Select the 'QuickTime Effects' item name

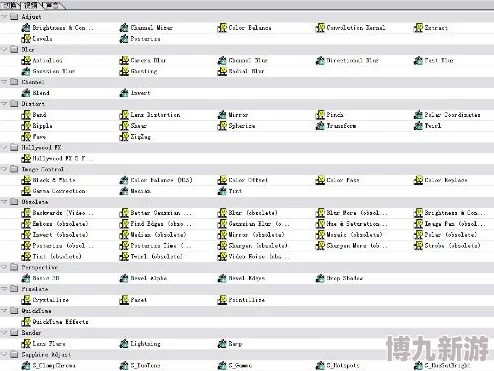point(60,322)
